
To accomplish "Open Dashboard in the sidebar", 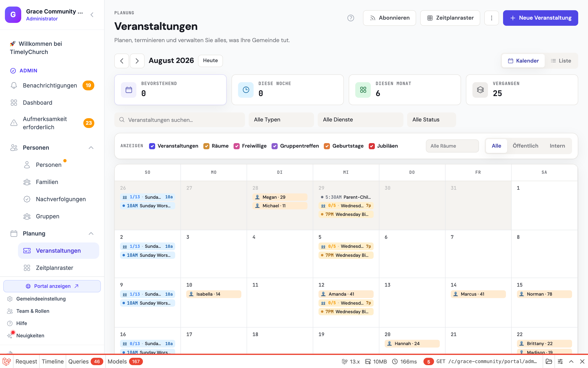I will [52, 103].
